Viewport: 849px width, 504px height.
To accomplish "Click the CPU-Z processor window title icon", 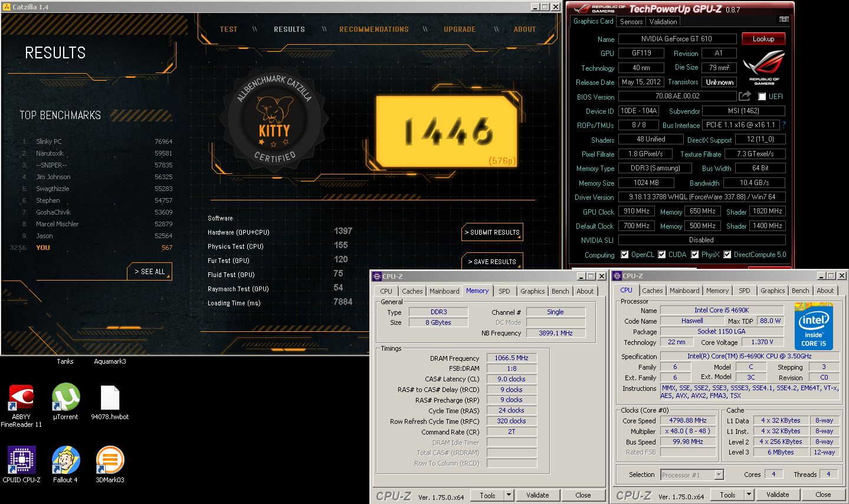I will pyautogui.click(x=617, y=275).
